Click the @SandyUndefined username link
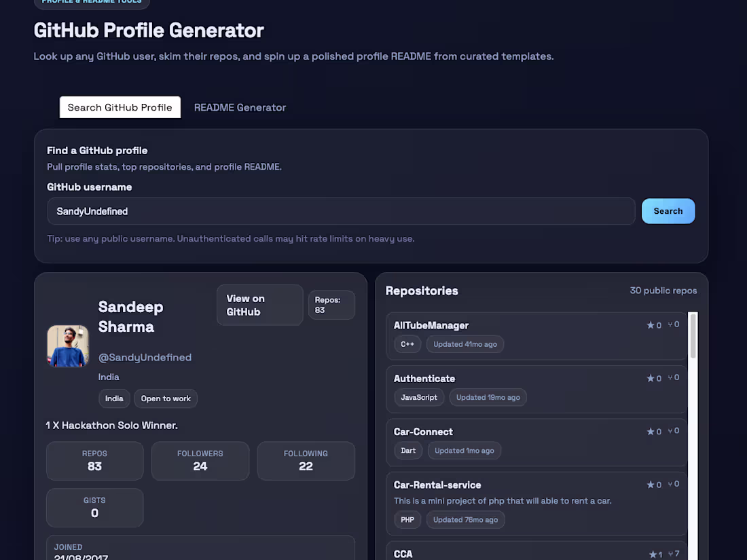 (x=145, y=357)
